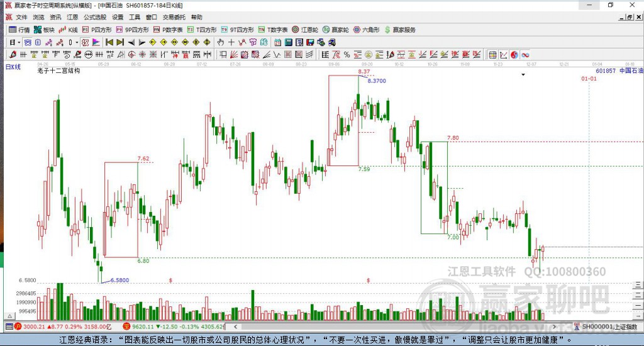Click the blue infinity symbol icon
The width and height of the screenshot is (644, 346).
(x=525, y=55)
